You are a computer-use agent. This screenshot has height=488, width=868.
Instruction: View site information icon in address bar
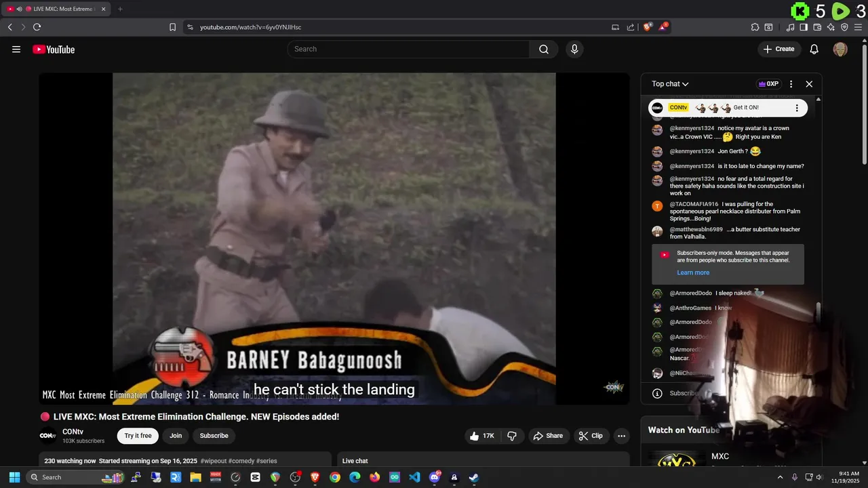click(190, 27)
